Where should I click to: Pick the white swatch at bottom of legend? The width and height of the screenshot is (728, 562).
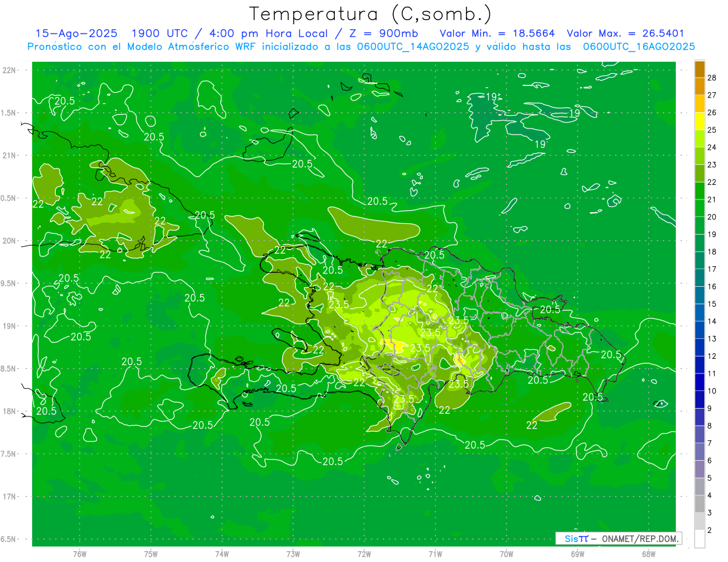tap(699, 539)
